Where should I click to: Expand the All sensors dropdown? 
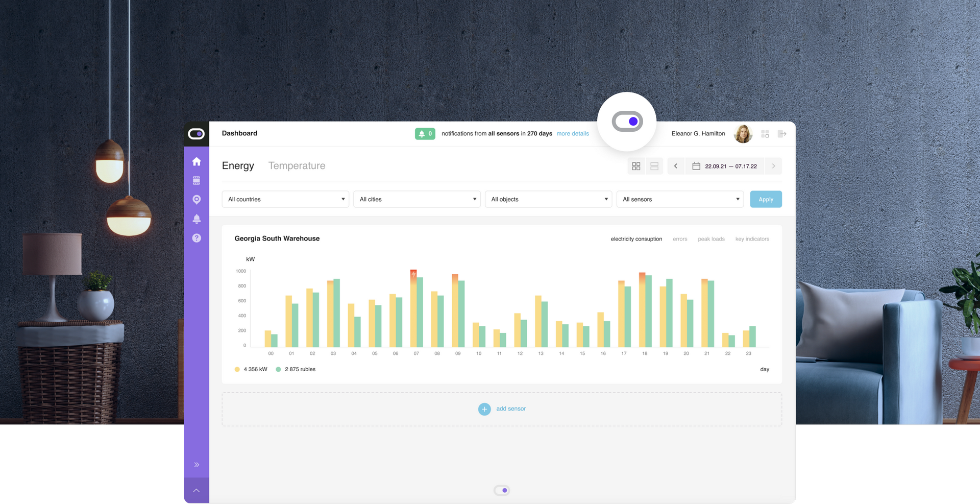pyautogui.click(x=680, y=199)
